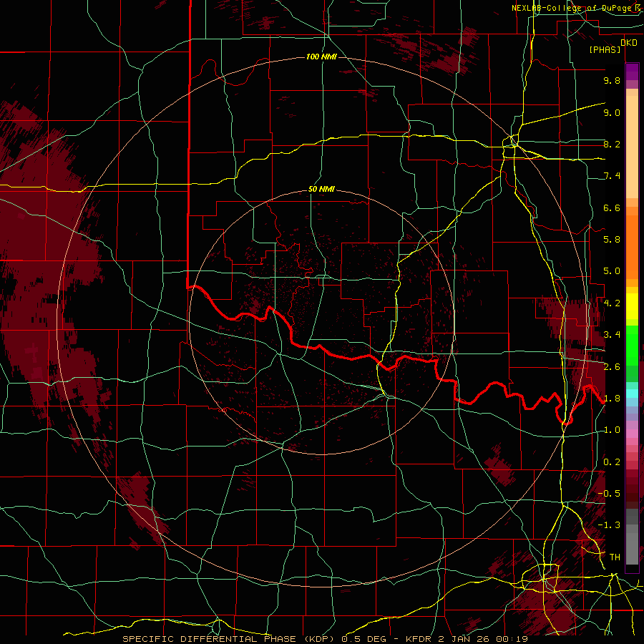This screenshot has width=644, height=644.
Task: Click the 100 NMI range ring label
Action: tap(321, 57)
